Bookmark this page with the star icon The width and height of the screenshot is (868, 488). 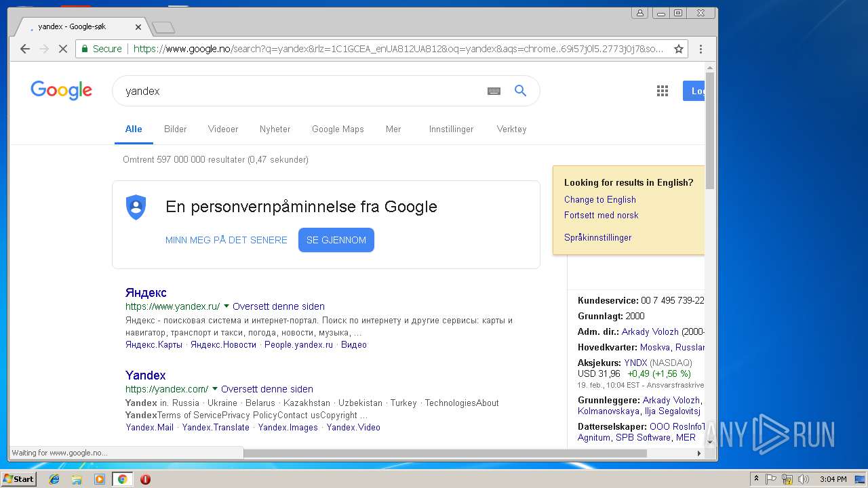(678, 49)
